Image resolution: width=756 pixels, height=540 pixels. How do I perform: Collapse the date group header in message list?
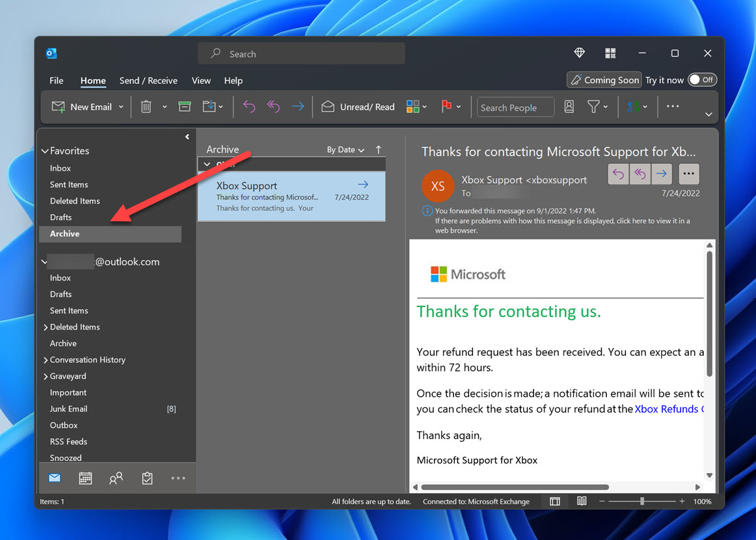click(x=207, y=165)
